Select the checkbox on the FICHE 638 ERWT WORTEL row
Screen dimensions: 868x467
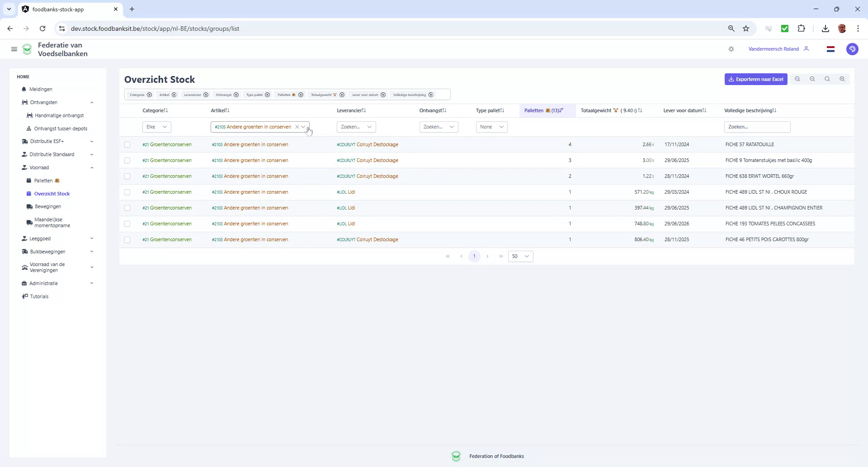127,176
